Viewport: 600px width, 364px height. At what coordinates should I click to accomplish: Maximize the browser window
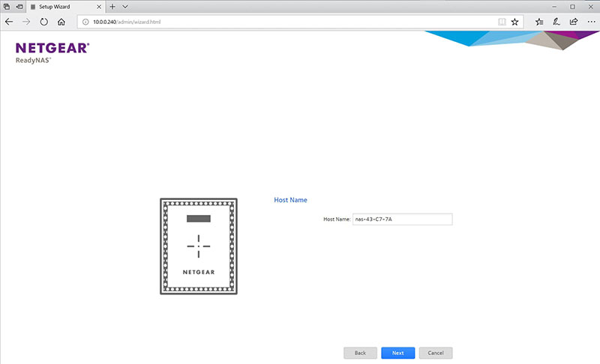(x=572, y=7)
